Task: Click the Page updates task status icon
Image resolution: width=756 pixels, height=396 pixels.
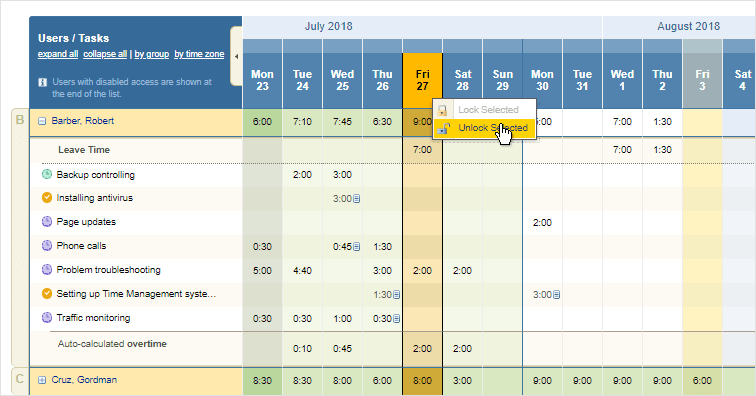Action: tap(47, 221)
